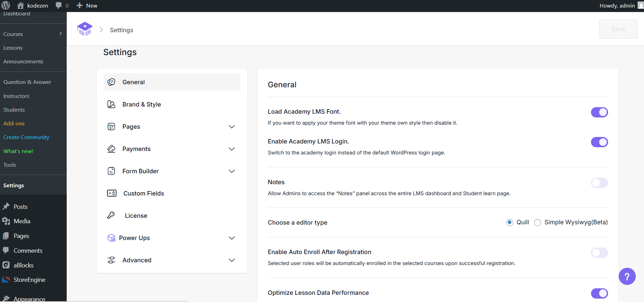
Task: Click the Custom Fields icon
Action: click(112, 193)
